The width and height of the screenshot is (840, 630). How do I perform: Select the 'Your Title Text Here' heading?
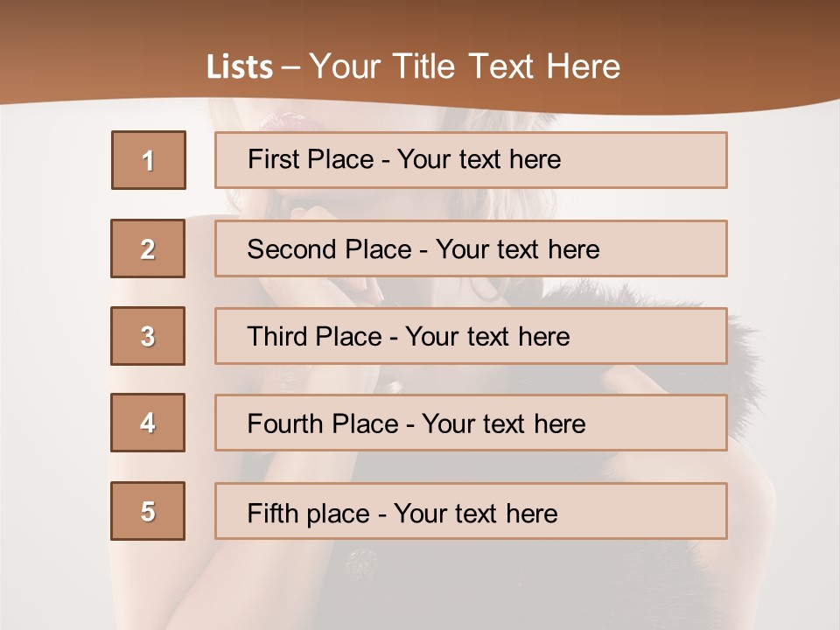(464, 67)
